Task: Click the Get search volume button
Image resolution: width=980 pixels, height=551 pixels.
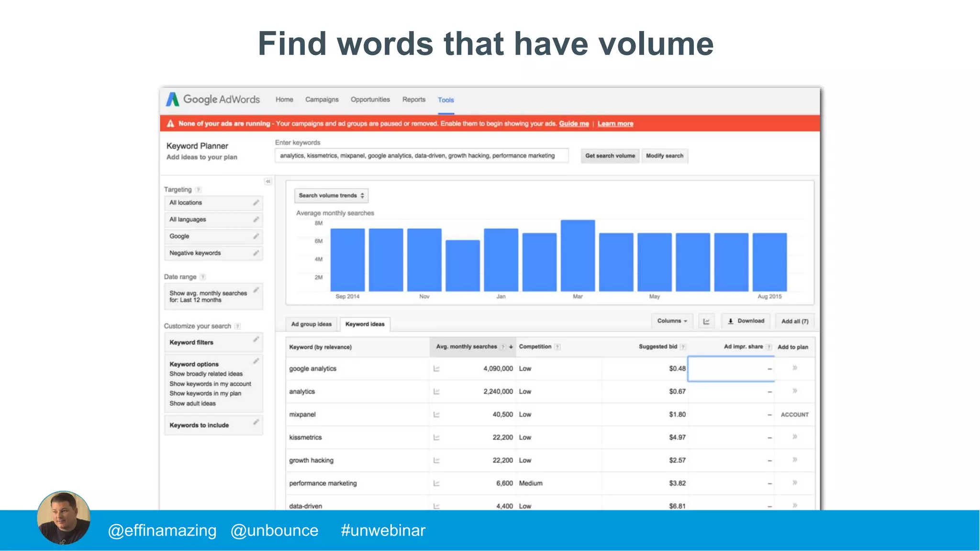Action: pos(610,156)
